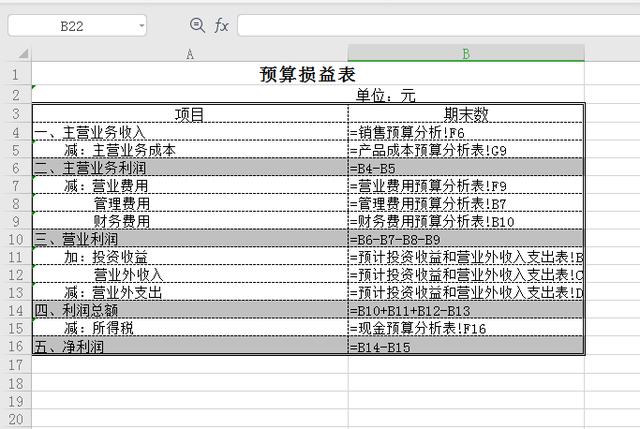This screenshot has height=429, width=640.
Task: Select row 6 header
Action: pyautogui.click(x=16, y=168)
